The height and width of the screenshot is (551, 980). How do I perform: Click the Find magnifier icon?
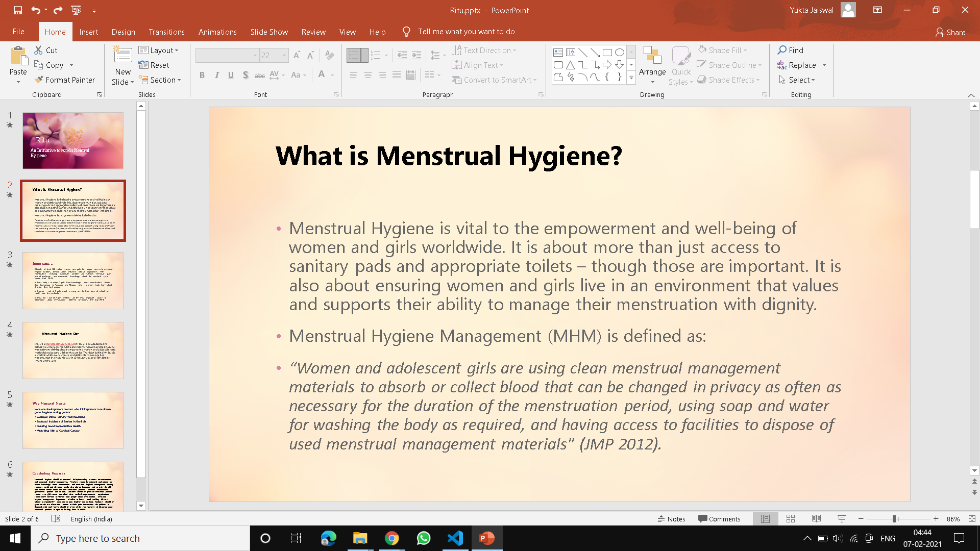[782, 50]
